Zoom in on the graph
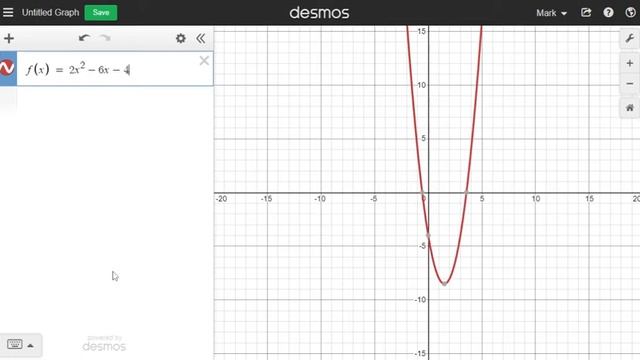The height and width of the screenshot is (360, 640). [x=629, y=63]
